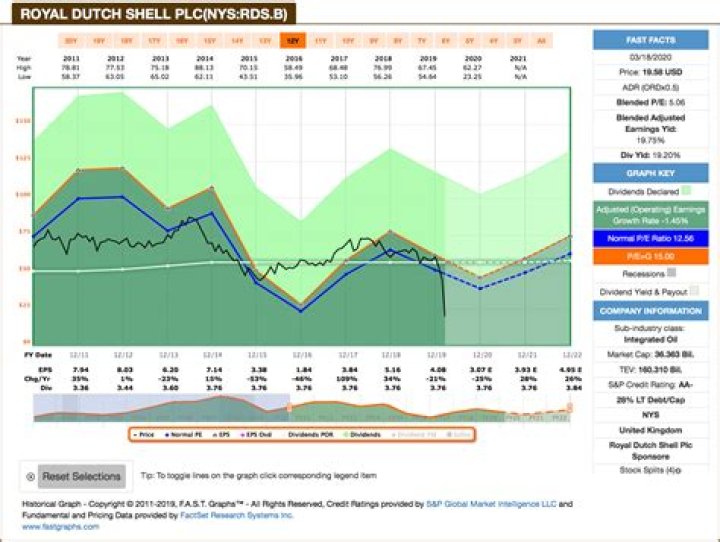
Task: Click the Dividend Yield & Payout swatch
Action: tap(694, 291)
